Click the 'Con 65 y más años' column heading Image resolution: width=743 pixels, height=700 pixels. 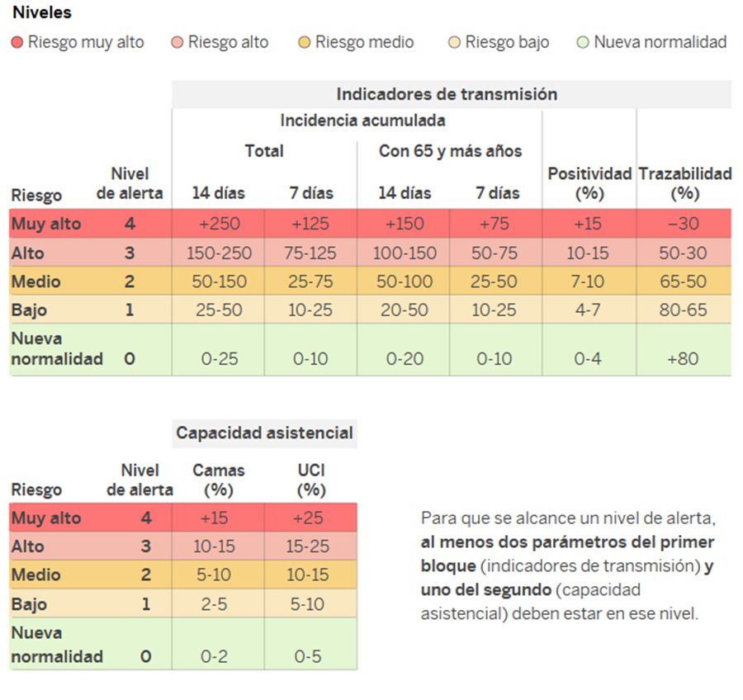[x=450, y=151]
